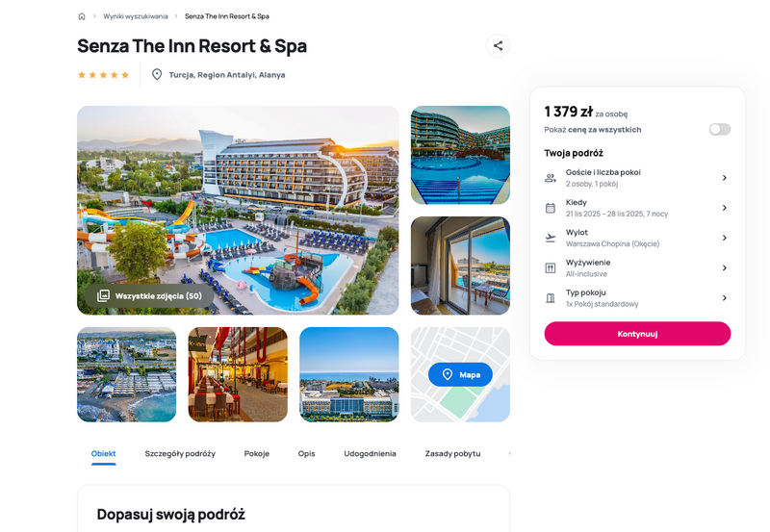Image resolution: width=770 pixels, height=532 pixels.
Task: Click the airplane departure icon beside Wylot
Action: [550, 238]
